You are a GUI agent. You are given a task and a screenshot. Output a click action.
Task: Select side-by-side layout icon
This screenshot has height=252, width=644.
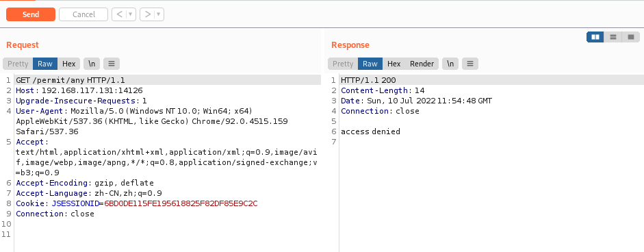[x=595, y=37]
